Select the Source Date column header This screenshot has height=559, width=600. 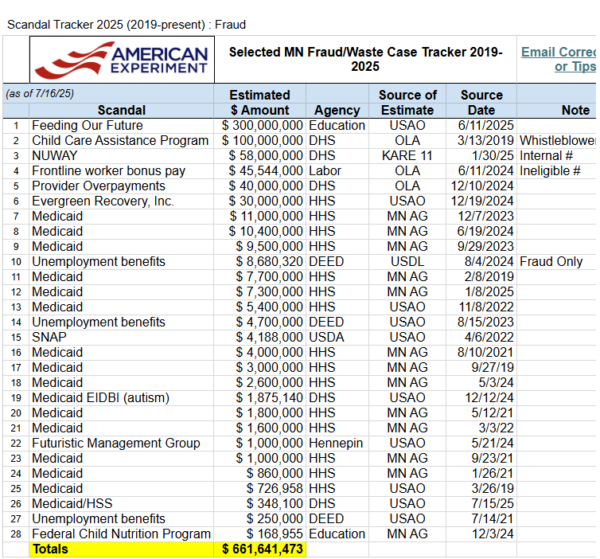click(481, 103)
